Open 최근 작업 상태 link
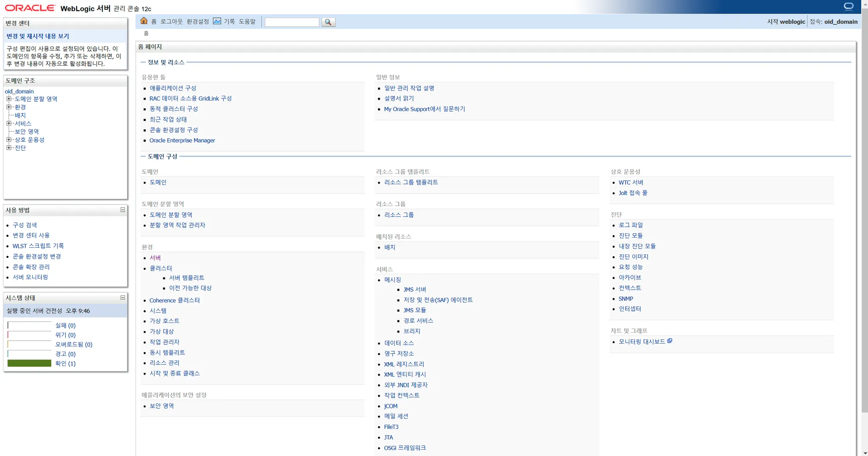Image resolution: width=868 pixels, height=456 pixels. click(x=168, y=120)
